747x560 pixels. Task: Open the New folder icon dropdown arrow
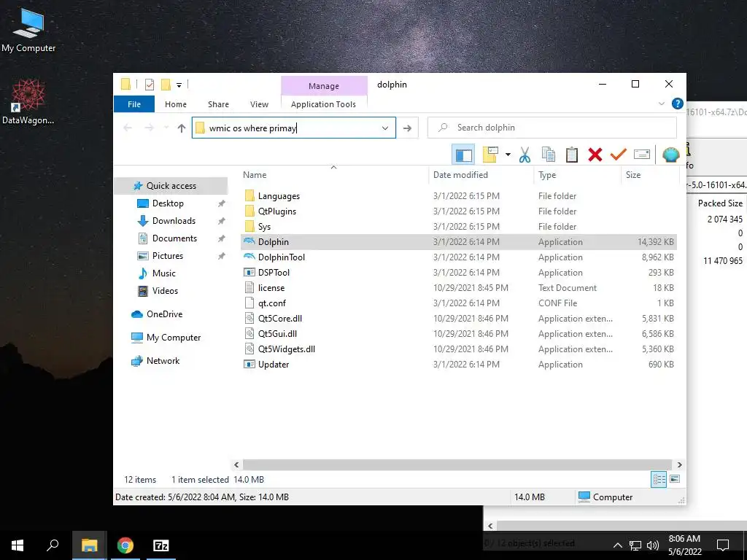508,155
